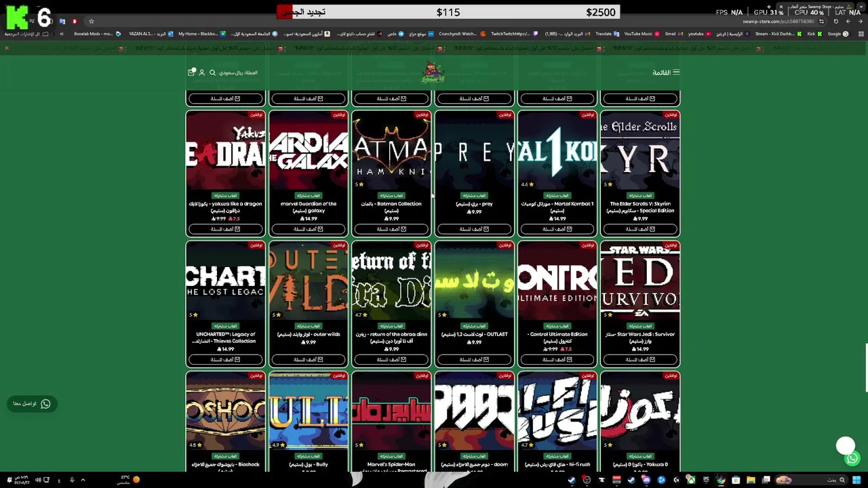Open the Google bookmark
This screenshot has height=488, width=868.
coord(837,34)
